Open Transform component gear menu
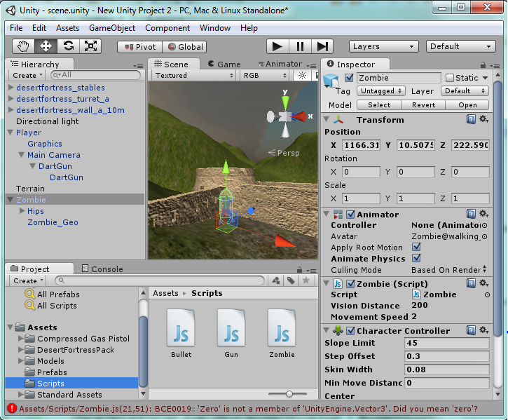The image size is (508, 420). 483,119
